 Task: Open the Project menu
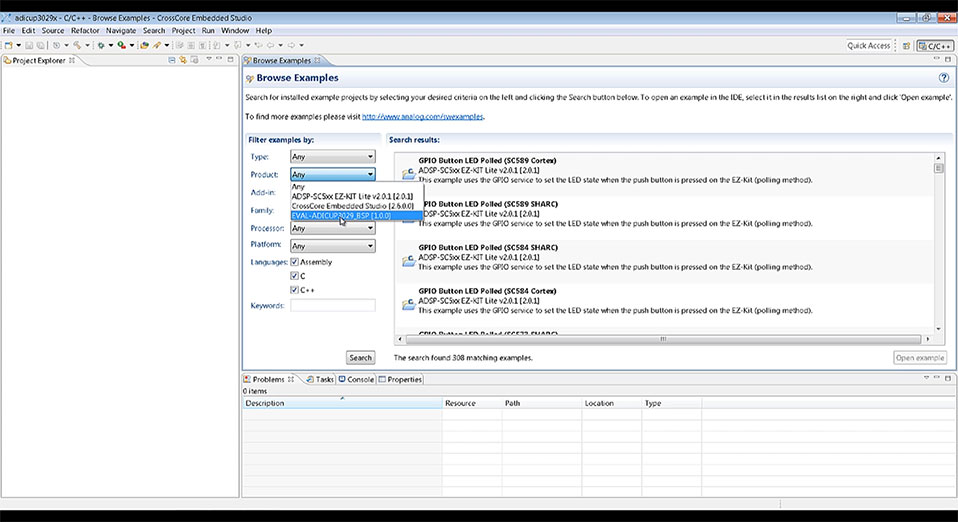(183, 31)
